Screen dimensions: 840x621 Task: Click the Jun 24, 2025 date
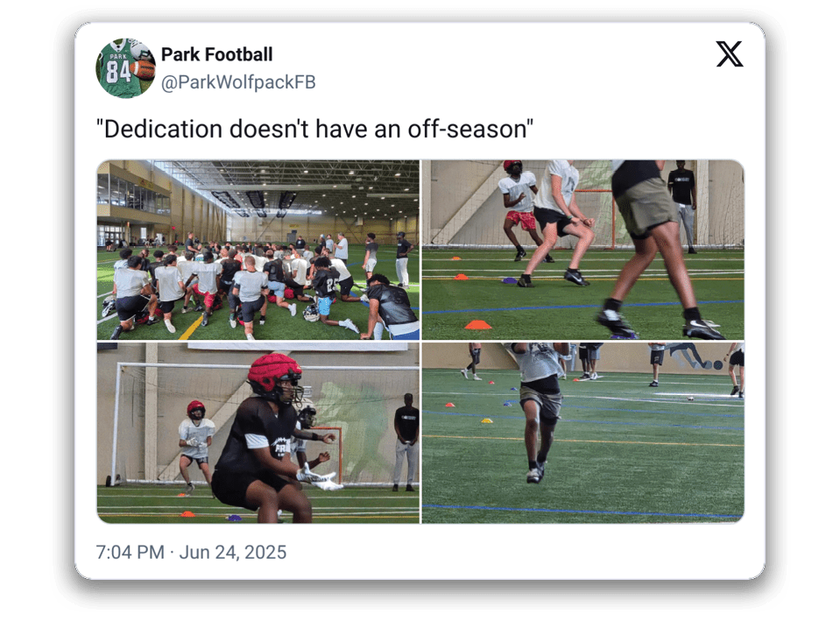point(232,552)
